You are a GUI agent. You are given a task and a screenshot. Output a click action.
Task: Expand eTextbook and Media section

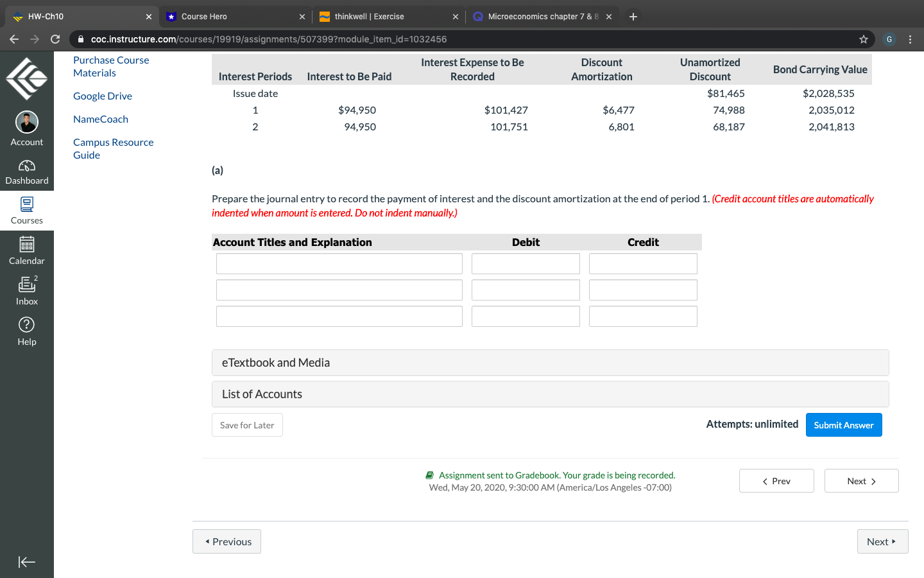tap(550, 362)
